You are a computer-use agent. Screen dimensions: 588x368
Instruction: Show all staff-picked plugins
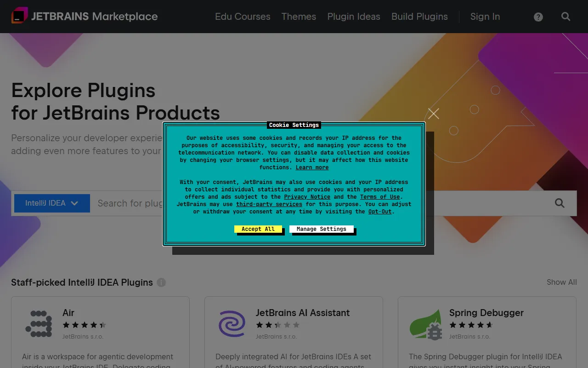(562, 282)
